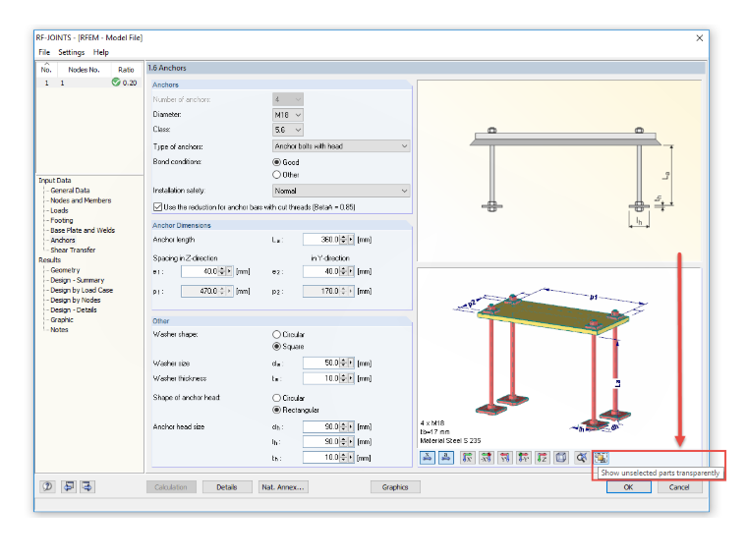Open the Number of anchors dropdown

pyautogui.click(x=288, y=99)
